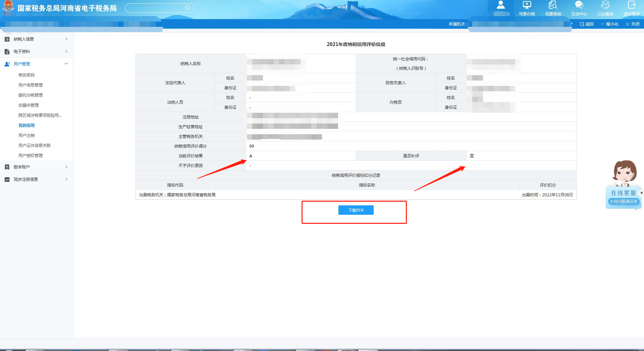Image resolution: width=644 pixels, height=351 pixels.
Task: Open the 我要查询 icon
Action: pos(553,5)
